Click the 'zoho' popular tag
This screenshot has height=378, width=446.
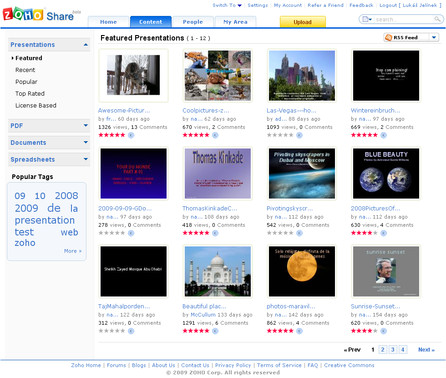[25, 243]
